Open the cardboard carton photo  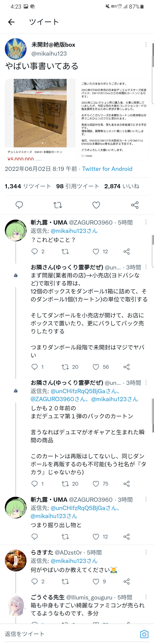click(x=40, y=113)
